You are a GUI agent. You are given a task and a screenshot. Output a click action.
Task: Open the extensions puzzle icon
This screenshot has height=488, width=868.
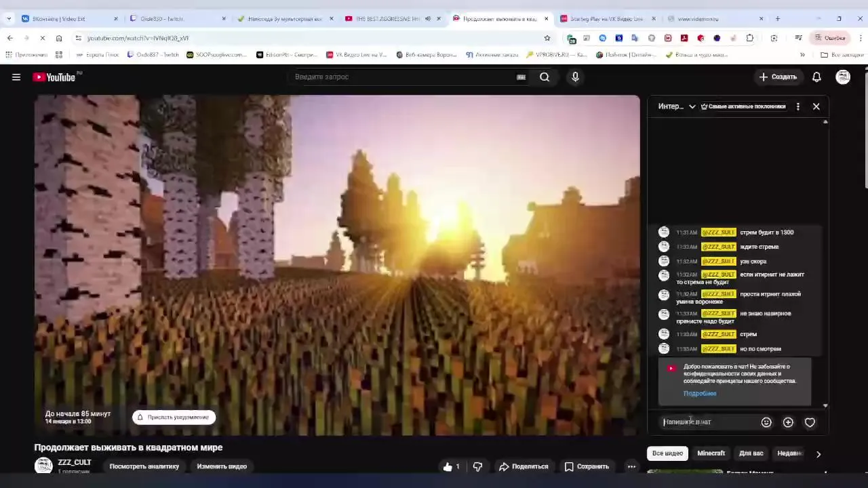(749, 38)
